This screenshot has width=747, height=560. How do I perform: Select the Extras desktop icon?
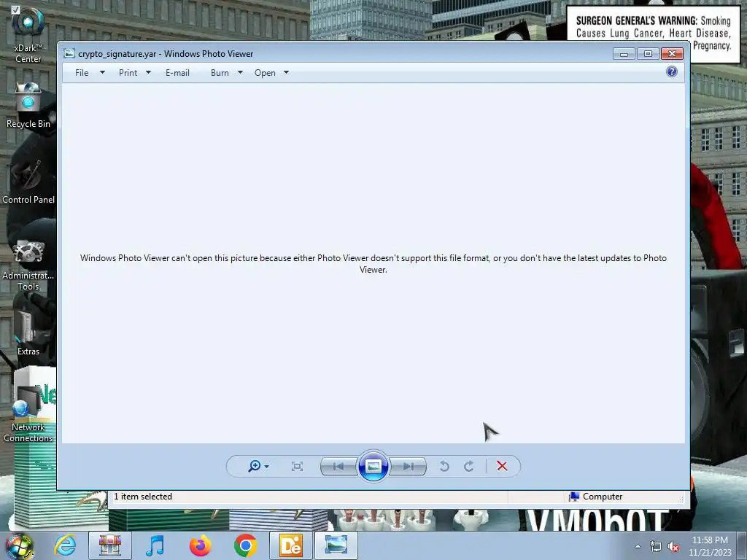28,332
